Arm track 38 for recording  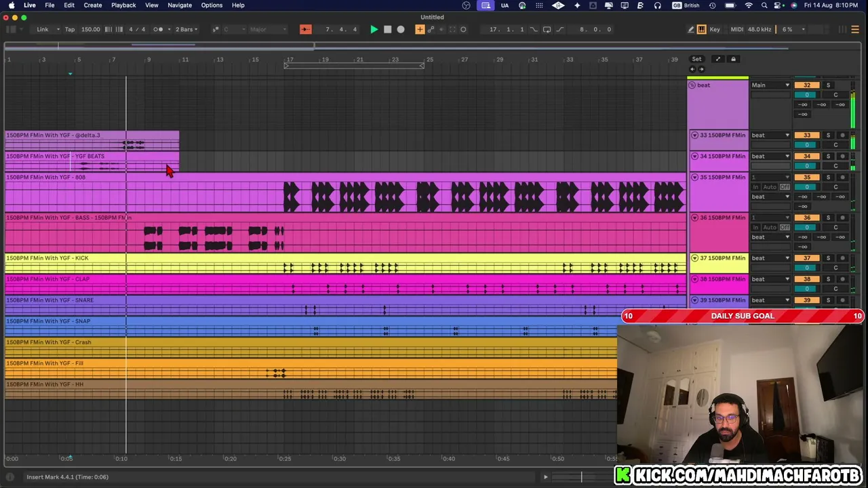[x=843, y=279]
